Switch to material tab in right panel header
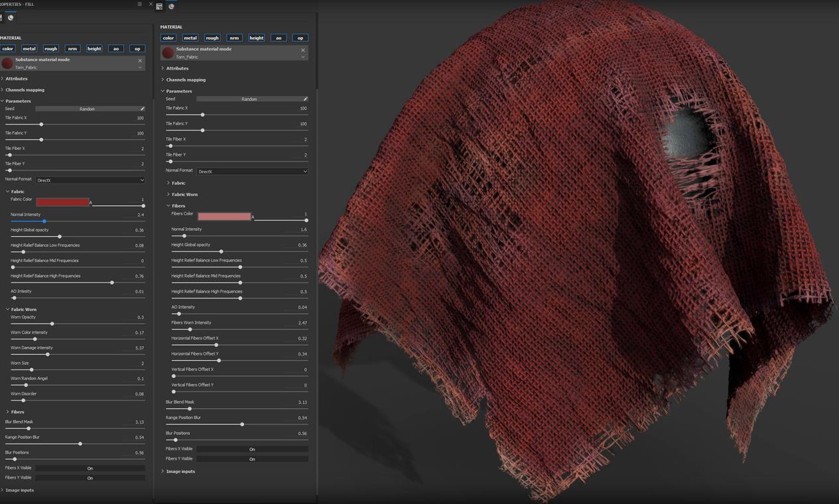This screenshot has height=504, width=839. coord(171,7)
